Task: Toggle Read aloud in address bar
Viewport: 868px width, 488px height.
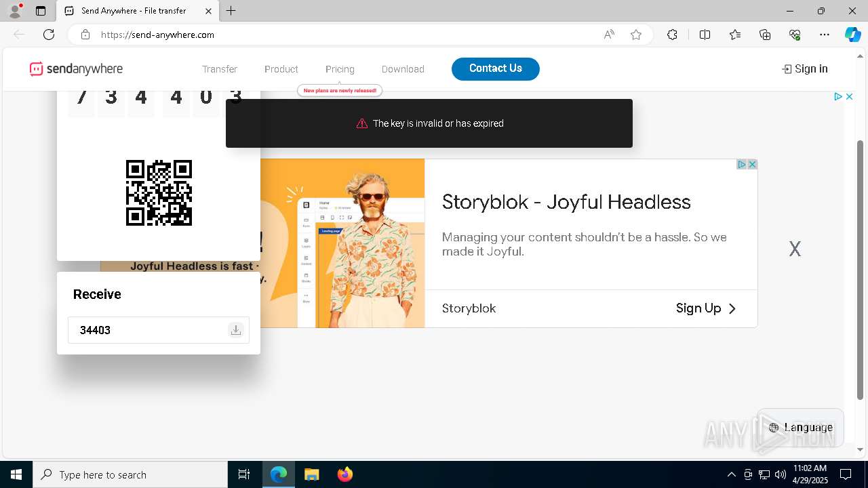Action: pyautogui.click(x=609, y=35)
